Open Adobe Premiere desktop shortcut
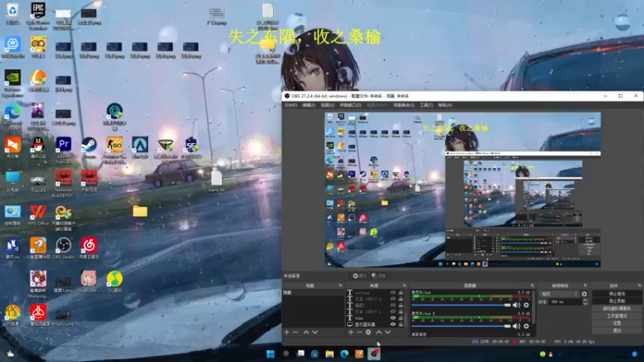 (x=64, y=150)
